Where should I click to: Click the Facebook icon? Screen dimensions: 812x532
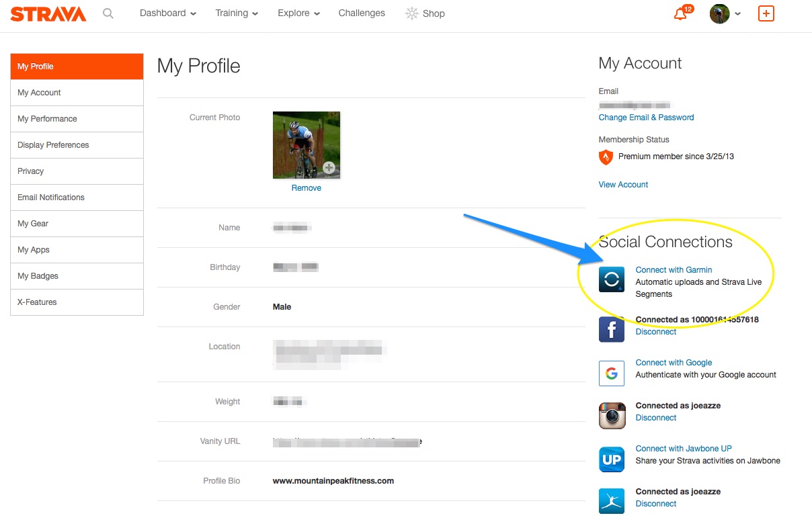coord(612,329)
